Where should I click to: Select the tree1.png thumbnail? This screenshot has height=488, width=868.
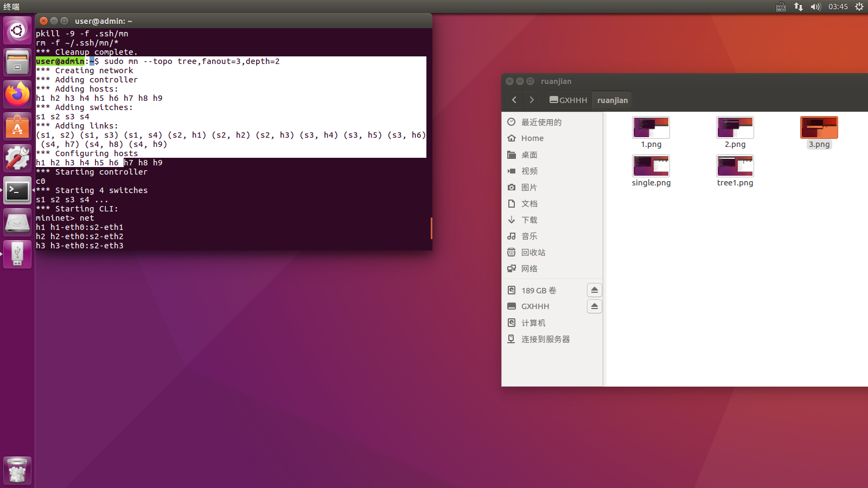(x=735, y=166)
